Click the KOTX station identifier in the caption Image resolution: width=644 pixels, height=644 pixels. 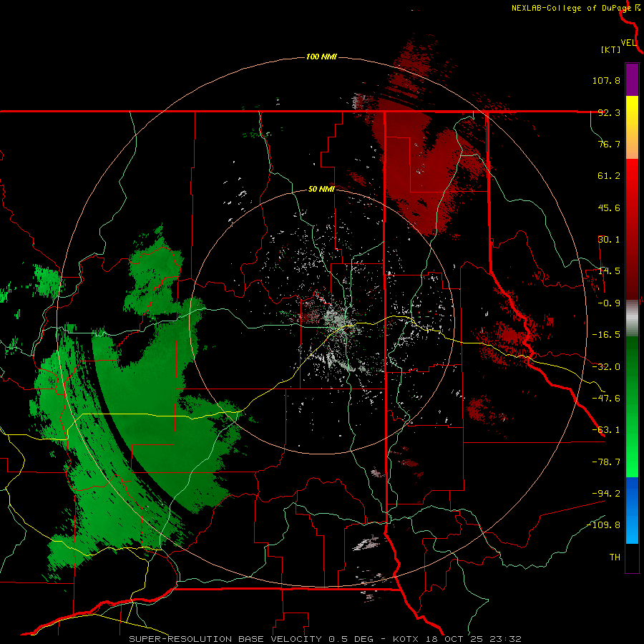pos(406,639)
